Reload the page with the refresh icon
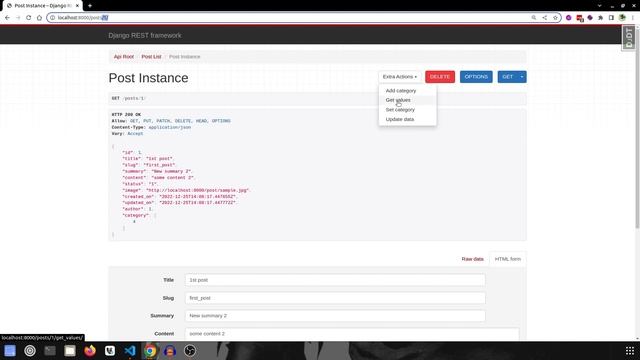The image size is (640, 360). pos(29,18)
